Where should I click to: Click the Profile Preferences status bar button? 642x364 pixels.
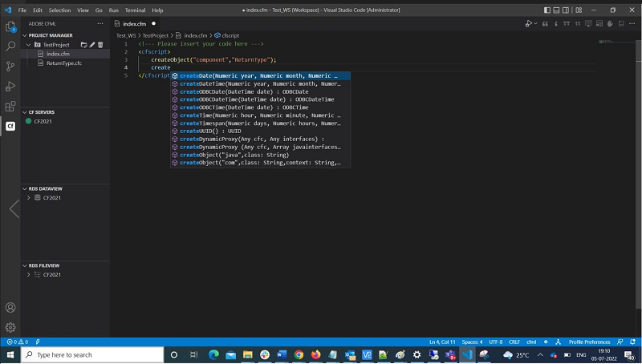589,342
